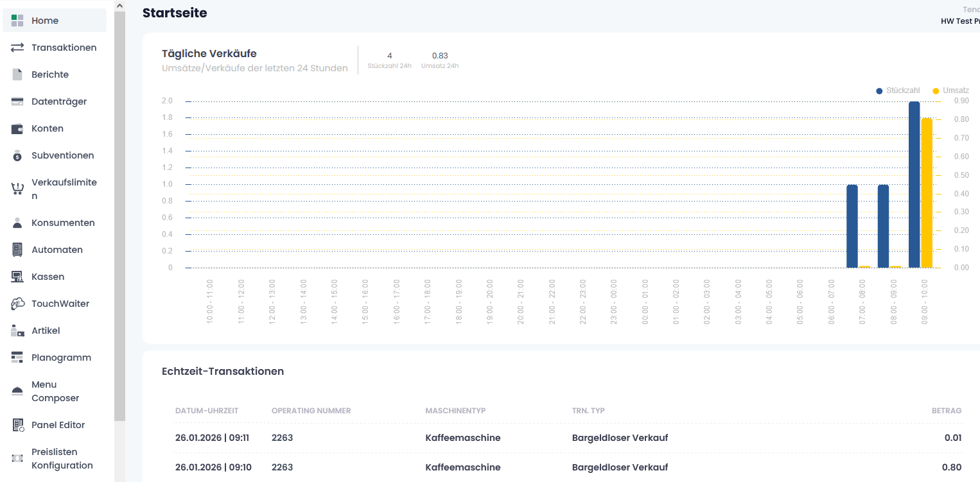
Task: Select the Datenträger card icon
Action: 17,101
